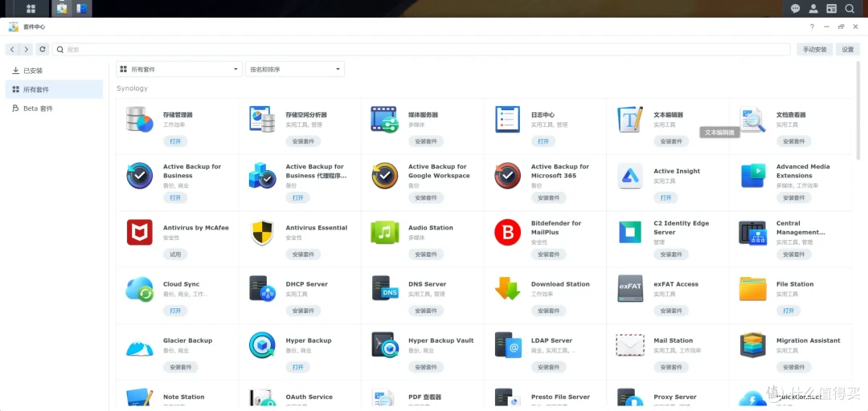Click 安装套件 for Mail Station
The height and width of the screenshot is (411, 868).
pos(671,368)
